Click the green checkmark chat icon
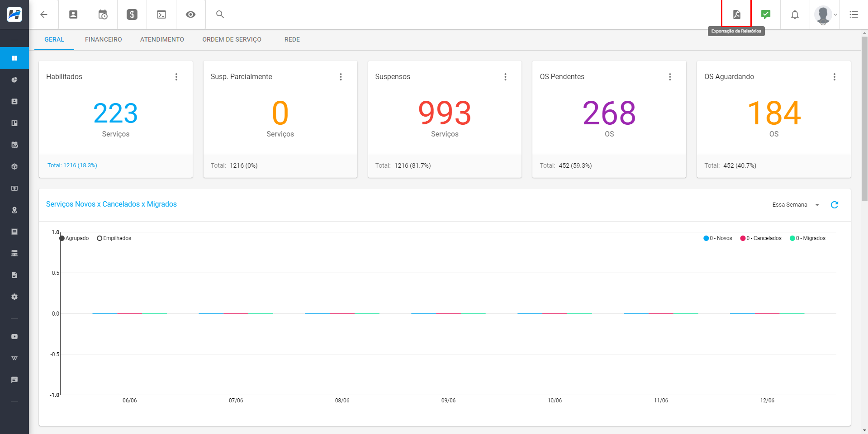 tap(766, 14)
